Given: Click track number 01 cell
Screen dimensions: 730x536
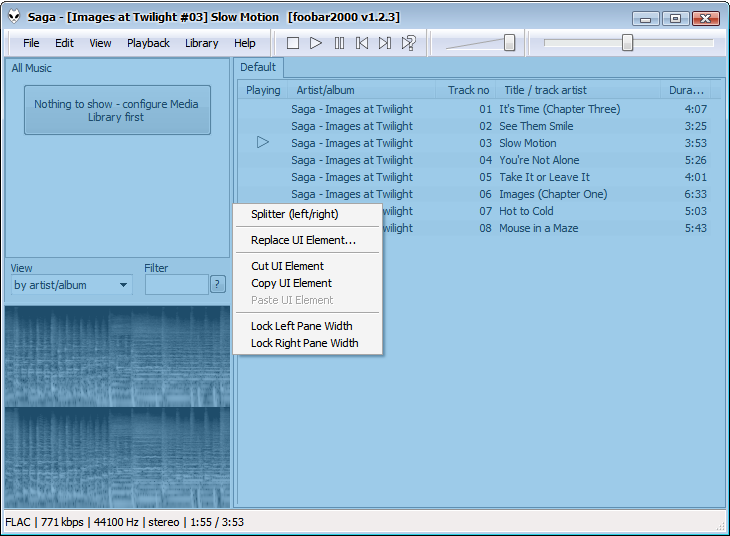Looking at the screenshot, I should click(486, 109).
